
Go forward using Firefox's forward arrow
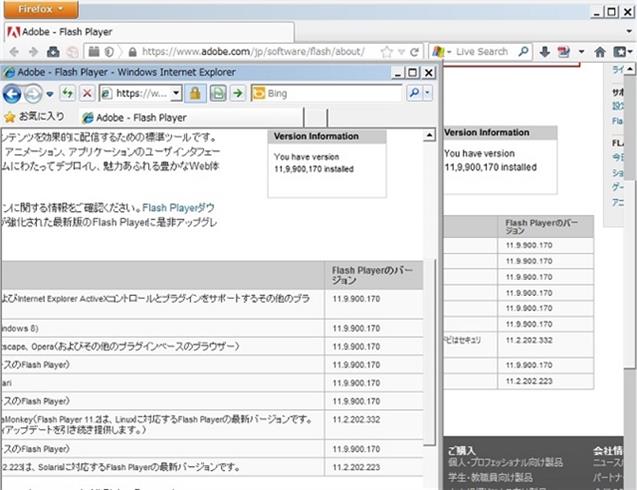[x=34, y=52]
